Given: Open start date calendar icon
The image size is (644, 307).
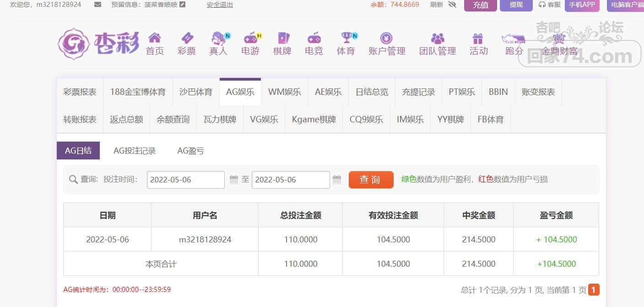Looking at the screenshot, I should point(233,180).
